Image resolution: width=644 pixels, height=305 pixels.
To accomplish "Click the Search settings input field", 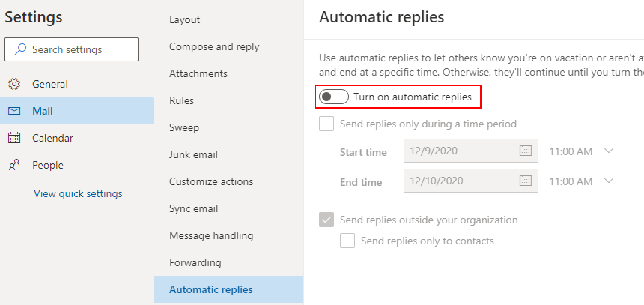I will 71,49.
